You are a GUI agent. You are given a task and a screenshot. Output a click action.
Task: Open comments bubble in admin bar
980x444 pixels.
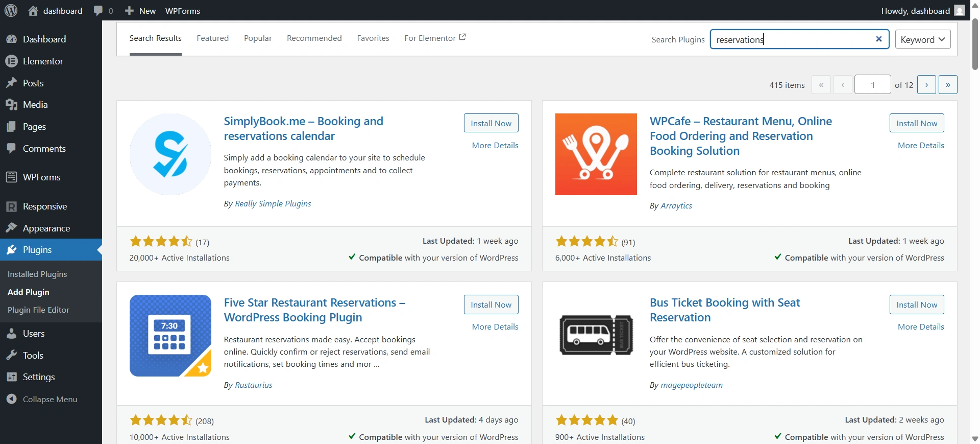(x=99, y=11)
